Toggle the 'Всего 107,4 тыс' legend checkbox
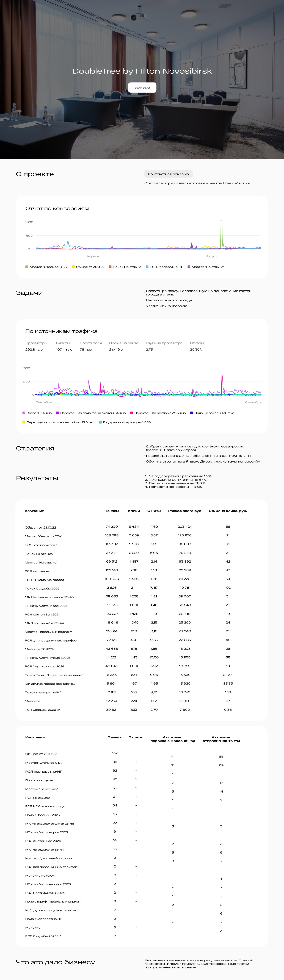Viewport: 284px width, 980px height. coord(24,413)
